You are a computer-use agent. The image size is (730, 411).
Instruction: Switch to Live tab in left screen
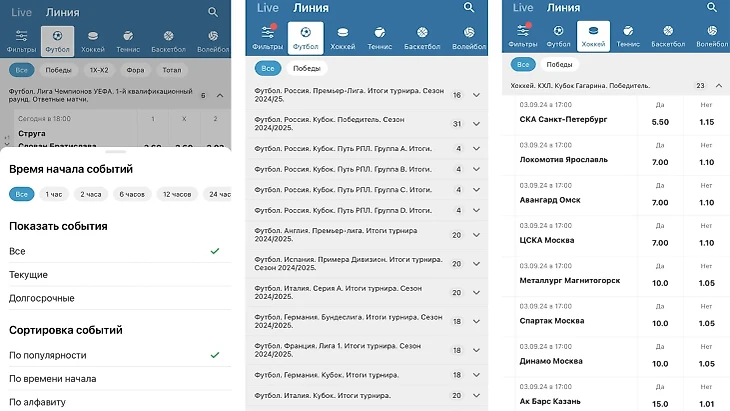point(21,13)
